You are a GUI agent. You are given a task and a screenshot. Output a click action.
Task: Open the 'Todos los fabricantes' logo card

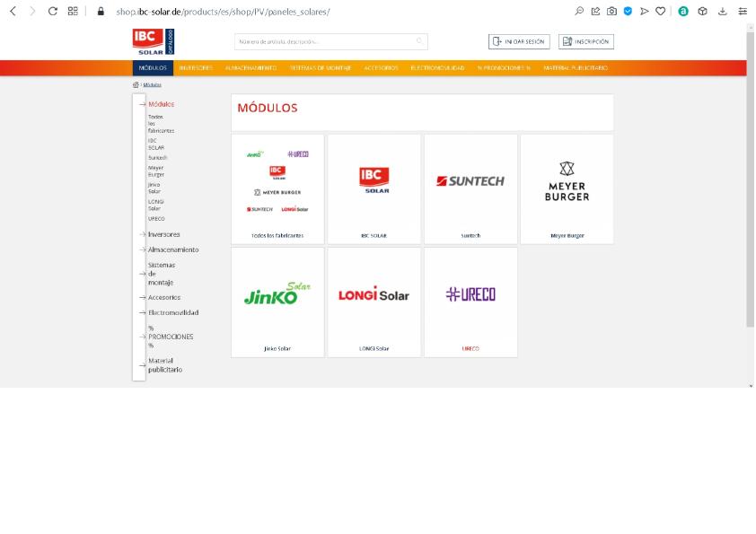[277, 189]
